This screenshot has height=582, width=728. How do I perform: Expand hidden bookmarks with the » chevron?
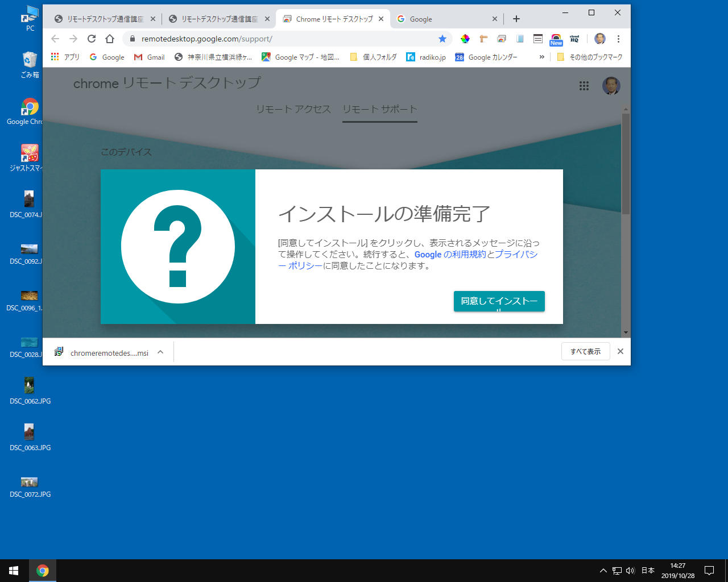542,57
